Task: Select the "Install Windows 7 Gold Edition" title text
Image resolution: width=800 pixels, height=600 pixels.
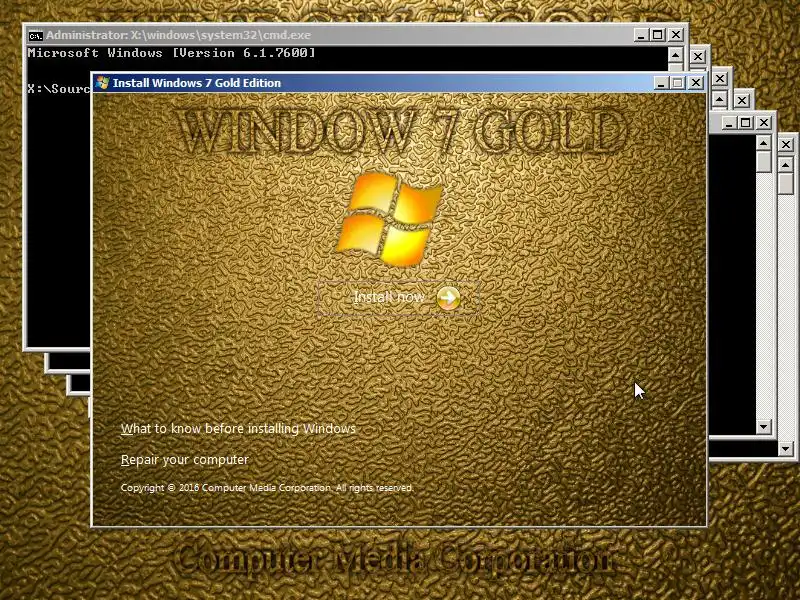Action: point(197,83)
